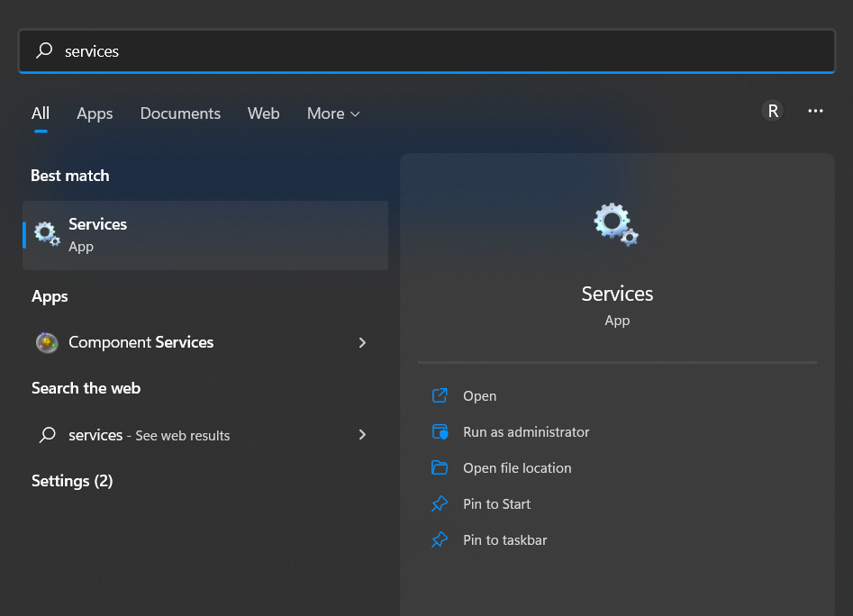Screen dimensions: 853x616
Task: Click the search input field containing 'services'
Action: pos(427,50)
